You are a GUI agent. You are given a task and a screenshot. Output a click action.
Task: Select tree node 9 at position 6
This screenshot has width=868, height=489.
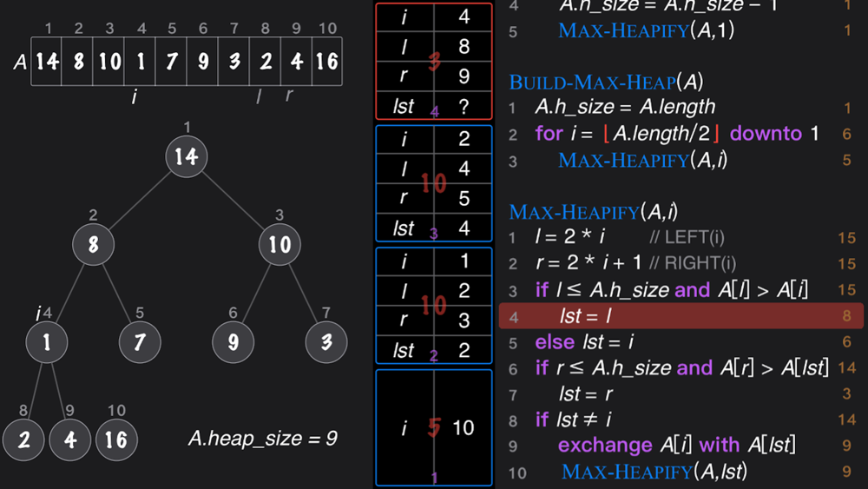(233, 342)
